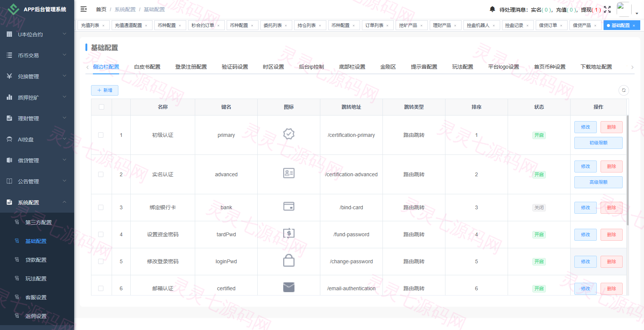Click the advanced ID card icon
Screen dimensions: 644x330
[289, 173]
